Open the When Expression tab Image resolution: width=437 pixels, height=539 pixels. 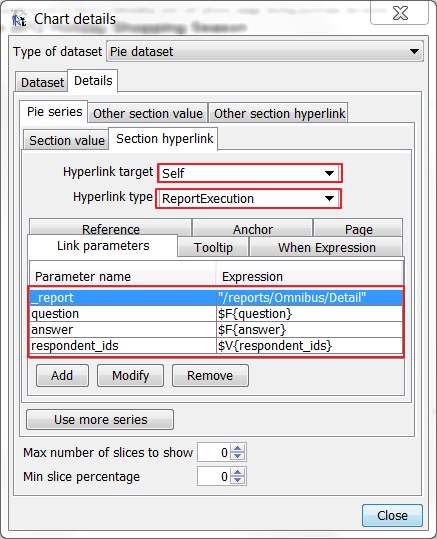tap(327, 248)
